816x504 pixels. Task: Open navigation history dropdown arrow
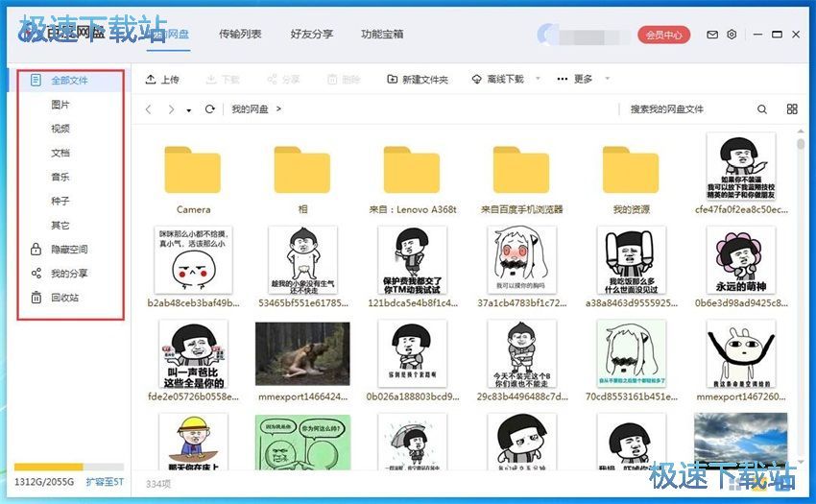click(x=188, y=109)
